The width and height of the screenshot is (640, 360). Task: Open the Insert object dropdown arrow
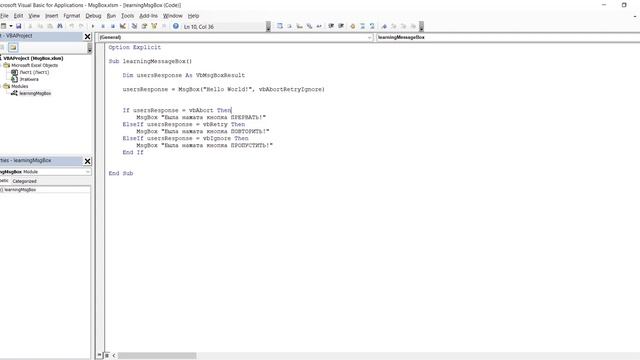tap(11, 26)
